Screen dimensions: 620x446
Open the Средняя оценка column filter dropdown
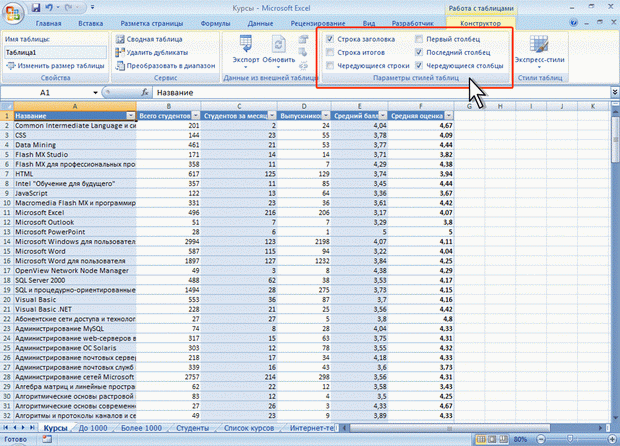pos(448,116)
